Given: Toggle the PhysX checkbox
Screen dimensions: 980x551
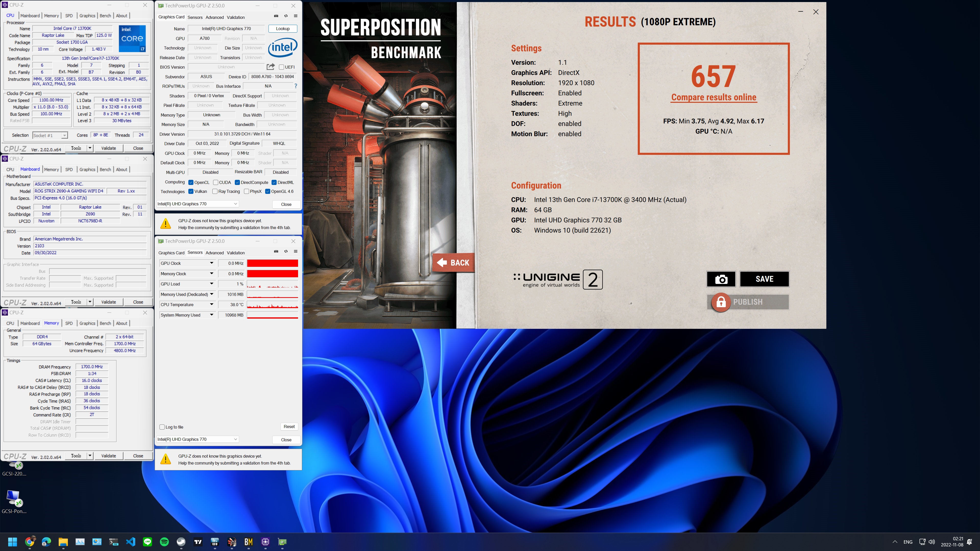Looking at the screenshot, I should pos(247,192).
